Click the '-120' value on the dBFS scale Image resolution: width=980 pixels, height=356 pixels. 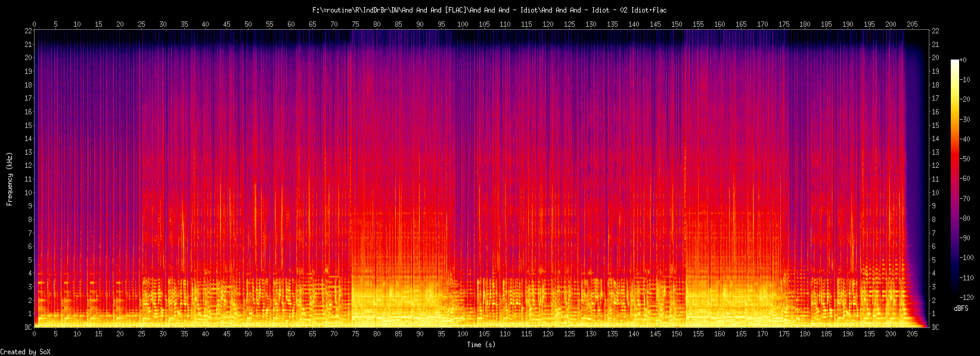pos(967,297)
